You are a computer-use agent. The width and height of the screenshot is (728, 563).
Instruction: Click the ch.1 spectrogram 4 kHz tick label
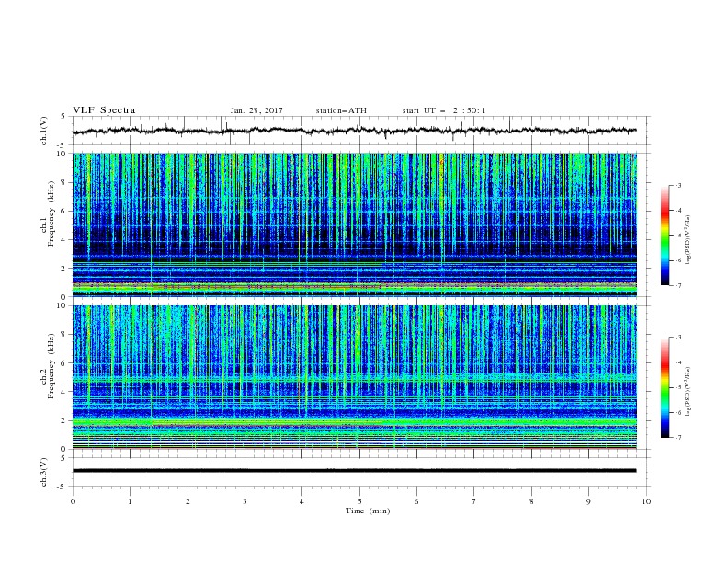[x=63, y=240]
